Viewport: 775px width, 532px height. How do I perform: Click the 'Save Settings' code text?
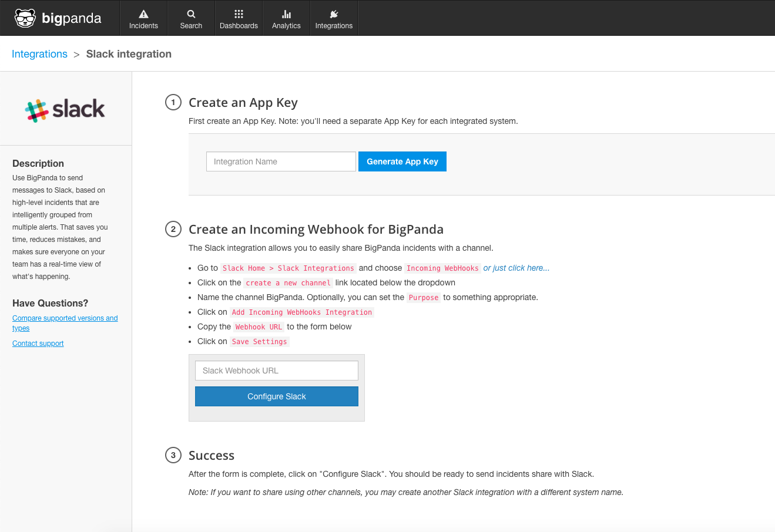point(260,342)
